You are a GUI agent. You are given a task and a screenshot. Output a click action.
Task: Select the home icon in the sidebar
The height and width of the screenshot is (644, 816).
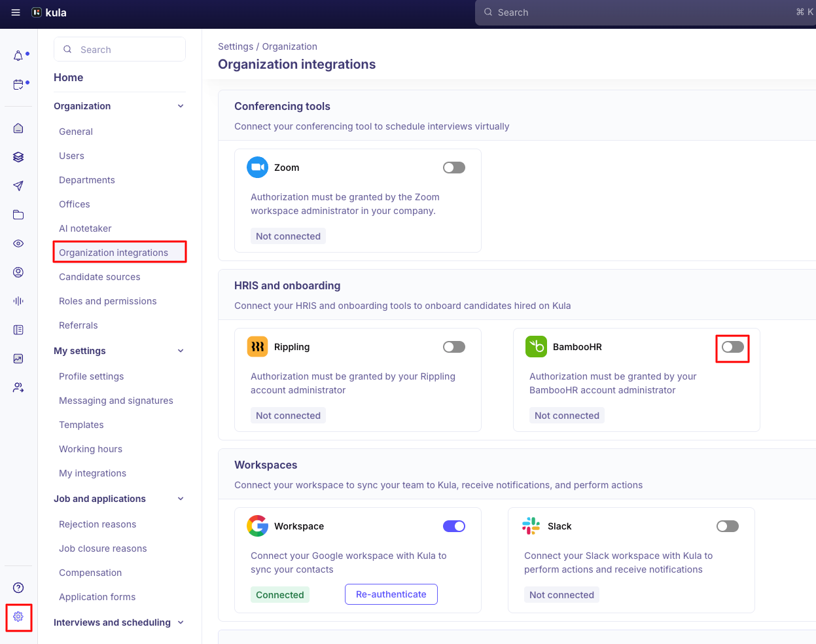click(18, 128)
